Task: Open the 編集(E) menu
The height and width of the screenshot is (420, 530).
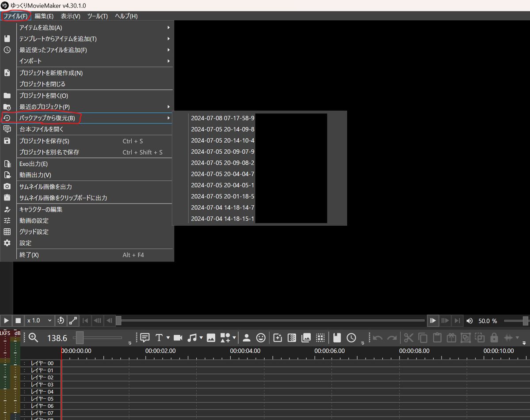Action: tap(44, 16)
